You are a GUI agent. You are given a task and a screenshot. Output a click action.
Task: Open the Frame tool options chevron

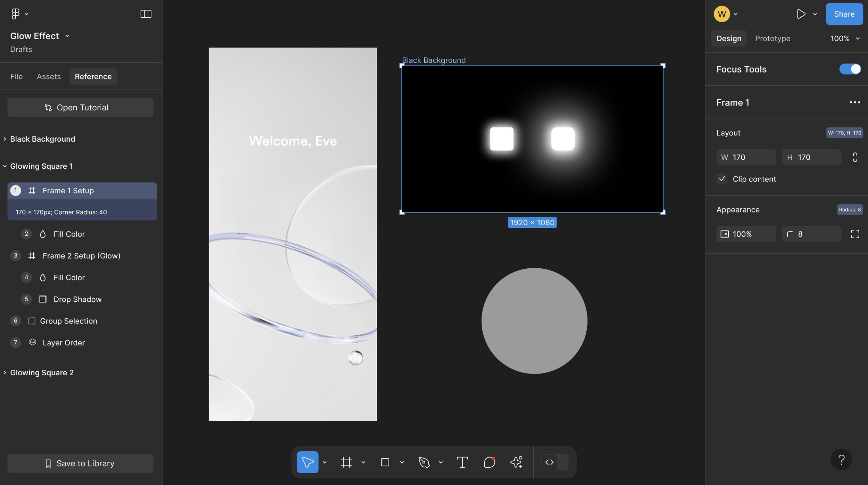[x=363, y=462]
